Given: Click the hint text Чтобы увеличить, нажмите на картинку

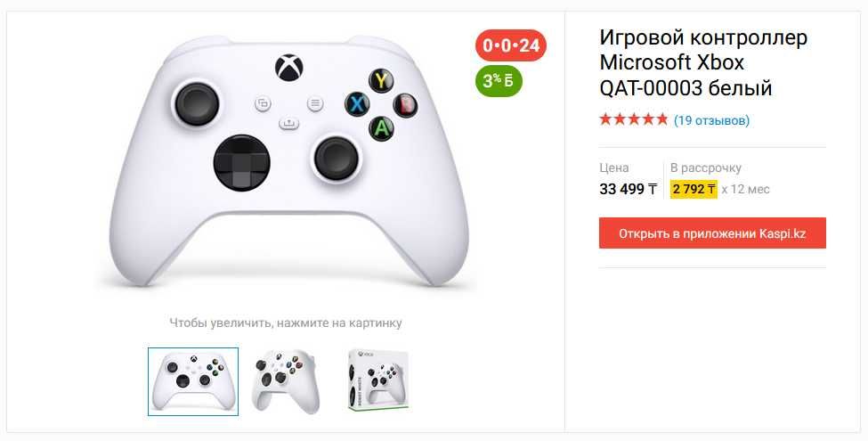Looking at the screenshot, I should [286, 323].
